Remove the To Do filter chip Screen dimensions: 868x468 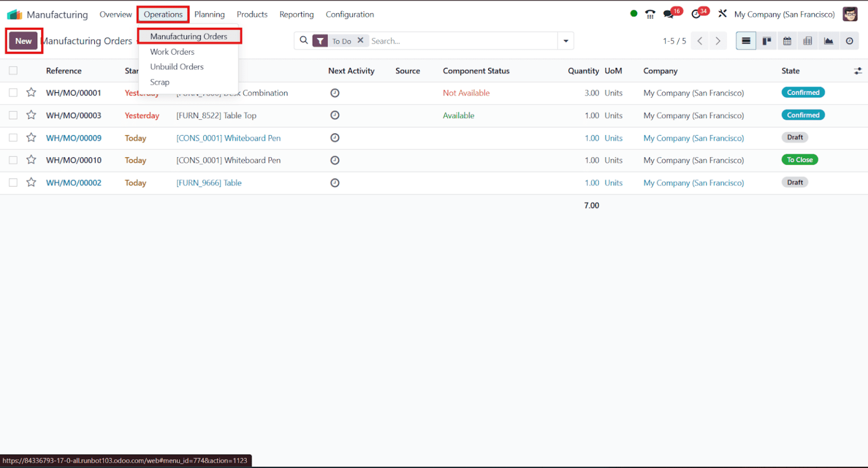[361, 41]
